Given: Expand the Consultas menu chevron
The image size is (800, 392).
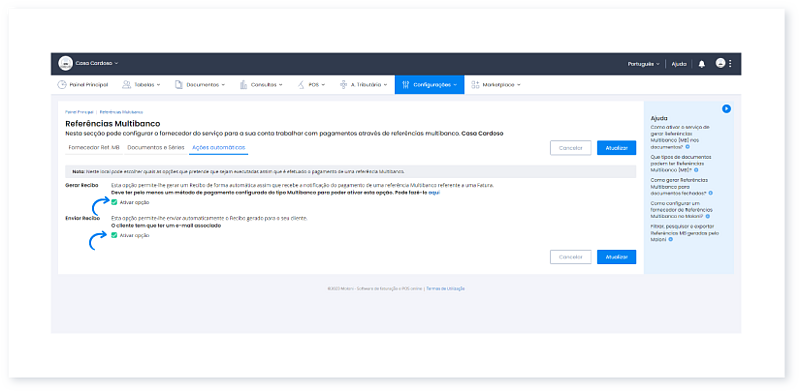Looking at the screenshot, I should coord(281,85).
